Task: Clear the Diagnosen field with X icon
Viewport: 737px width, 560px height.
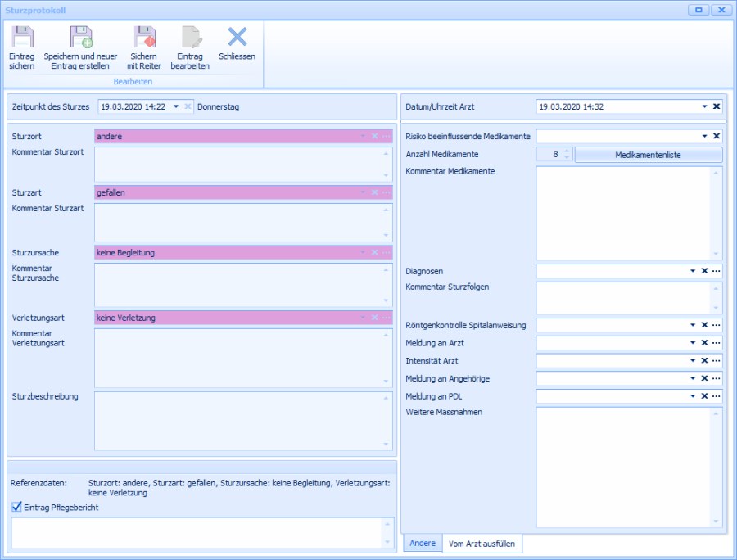Action: (704, 271)
